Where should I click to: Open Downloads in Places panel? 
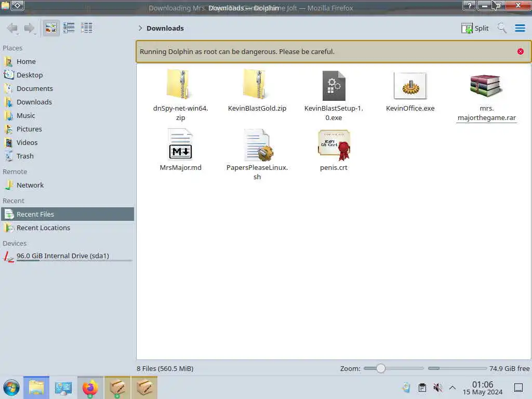67,102
